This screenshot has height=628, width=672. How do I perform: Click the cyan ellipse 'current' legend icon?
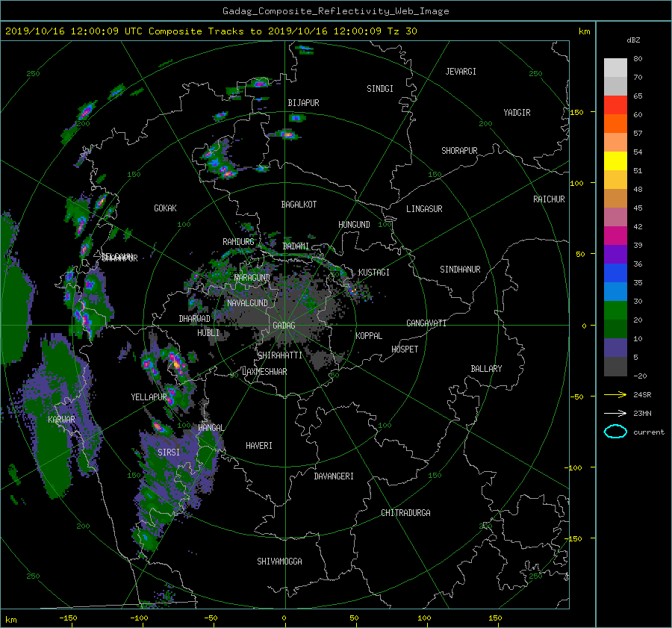coord(615,432)
